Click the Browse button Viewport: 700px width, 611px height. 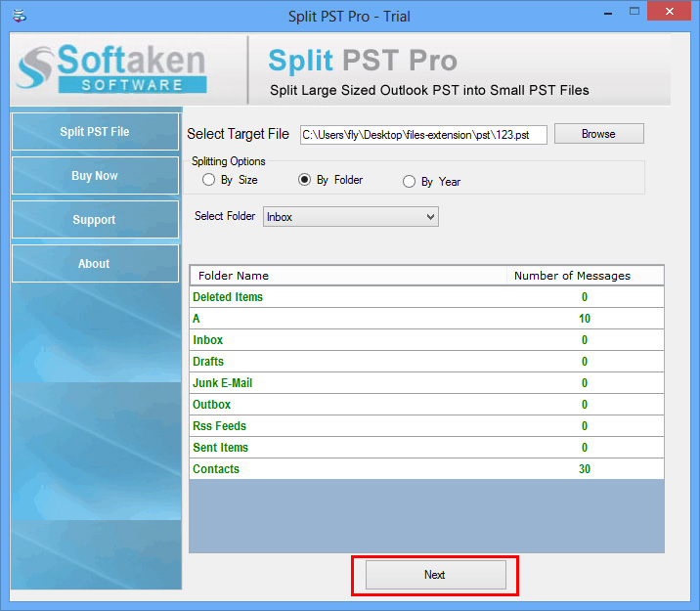tap(598, 134)
